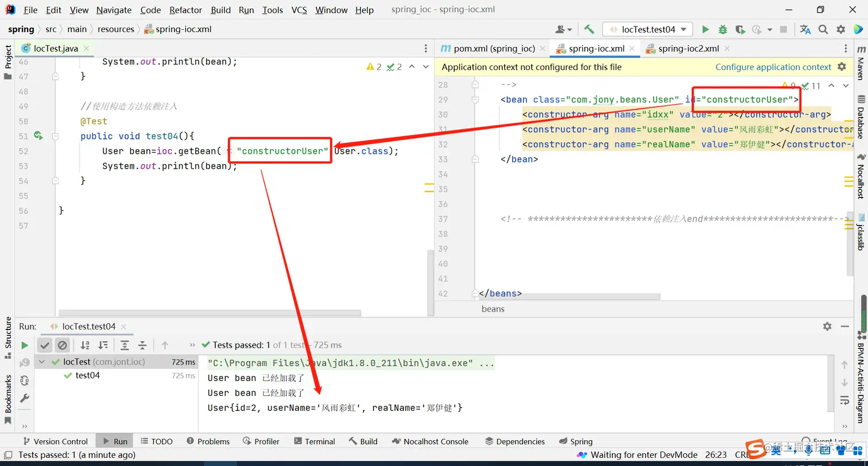The width and height of the screenshot is (868, 466).
Task: Click the run gutter icon at line 51
Action: point(38,136)
